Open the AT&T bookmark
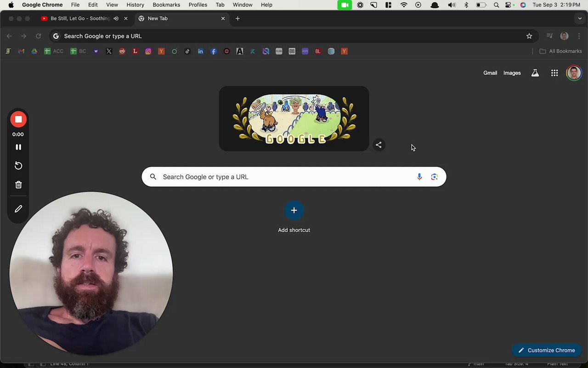Viewport: 588px width, 368px height. [331, 51]
